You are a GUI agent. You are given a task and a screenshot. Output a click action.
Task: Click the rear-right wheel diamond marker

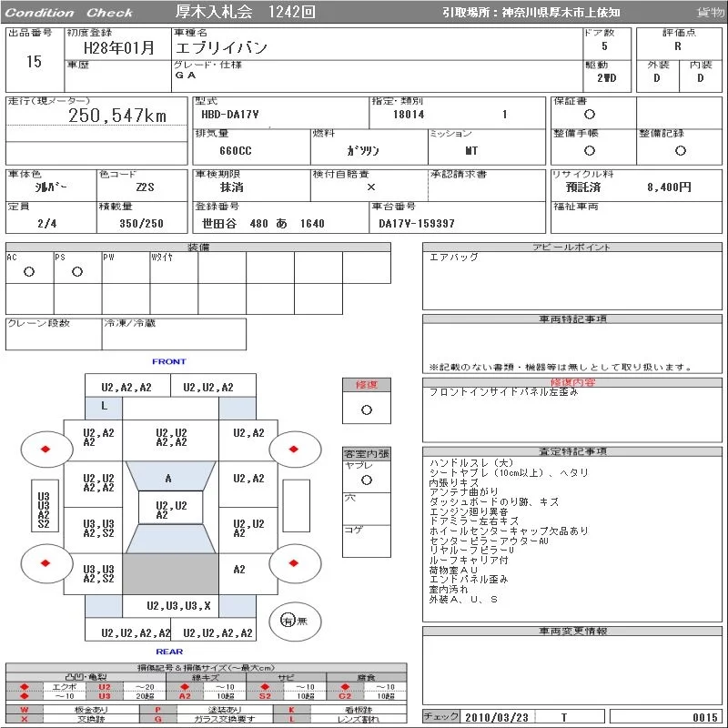pos(294,563)
